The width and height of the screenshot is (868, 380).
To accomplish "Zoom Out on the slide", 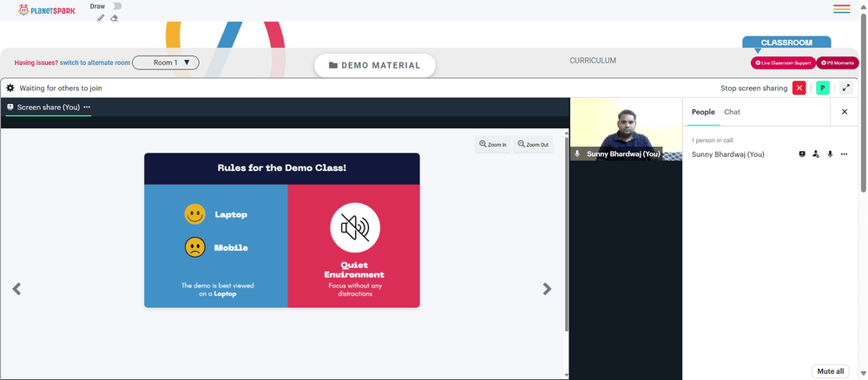I will point(533,144).
